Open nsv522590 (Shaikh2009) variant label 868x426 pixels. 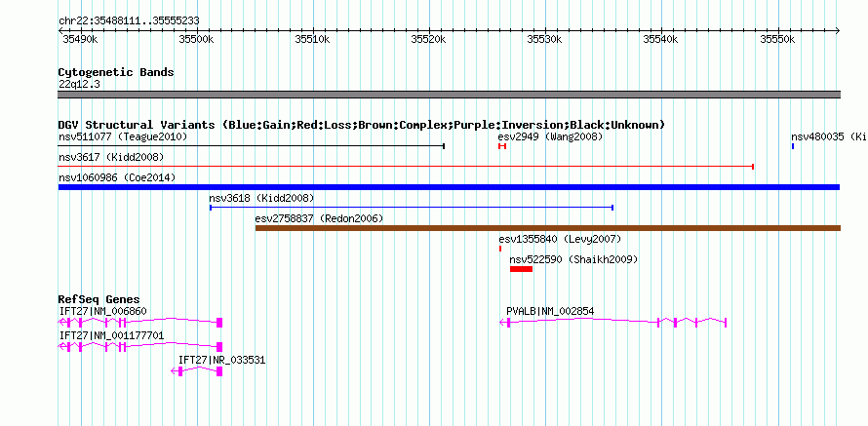[x=574, y=259]
